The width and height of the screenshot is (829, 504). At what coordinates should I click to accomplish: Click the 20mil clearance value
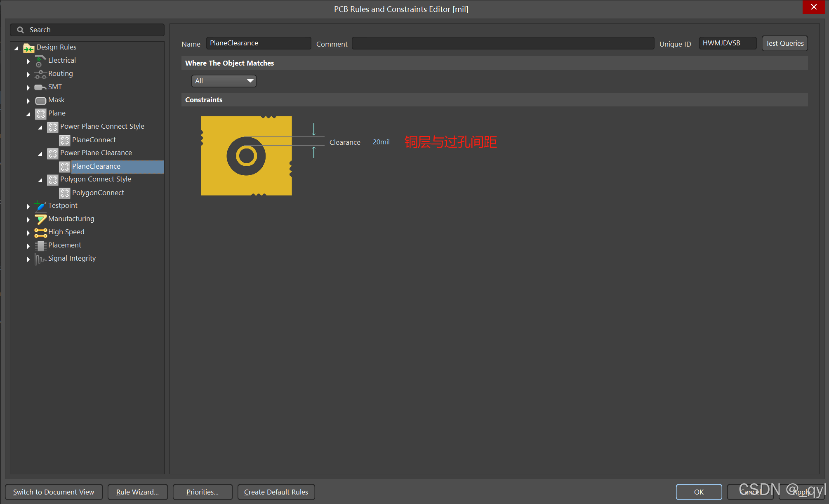[381, 142]
